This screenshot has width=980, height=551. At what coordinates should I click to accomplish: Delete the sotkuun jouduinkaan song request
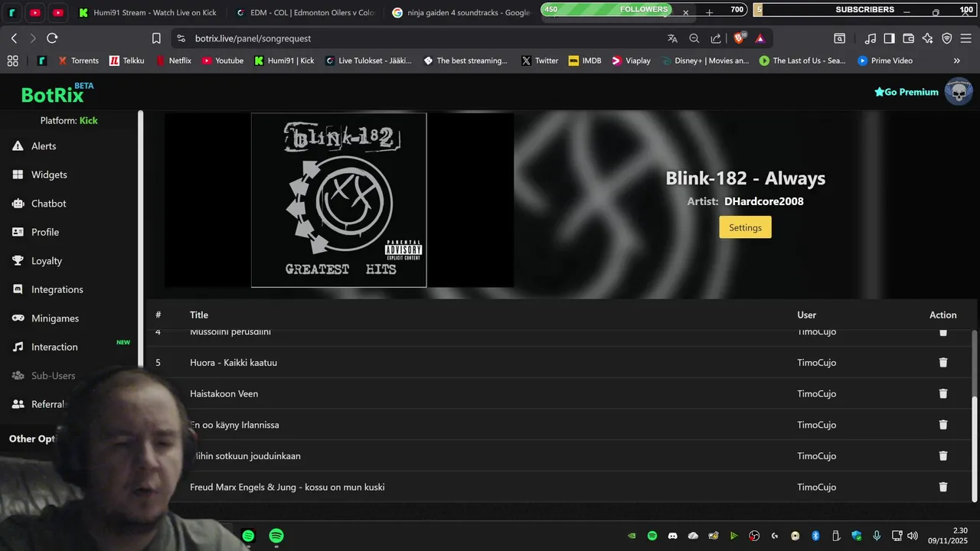tap(942, 456)
